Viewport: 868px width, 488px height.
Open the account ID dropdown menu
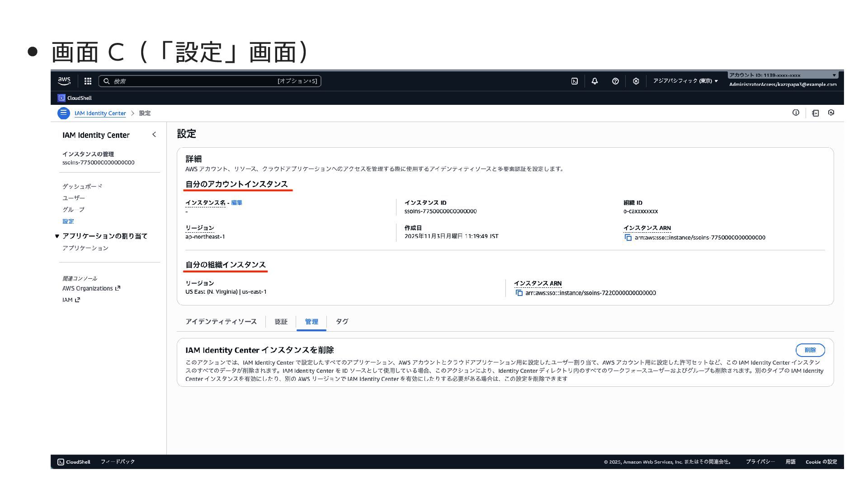tap(783, 75)
